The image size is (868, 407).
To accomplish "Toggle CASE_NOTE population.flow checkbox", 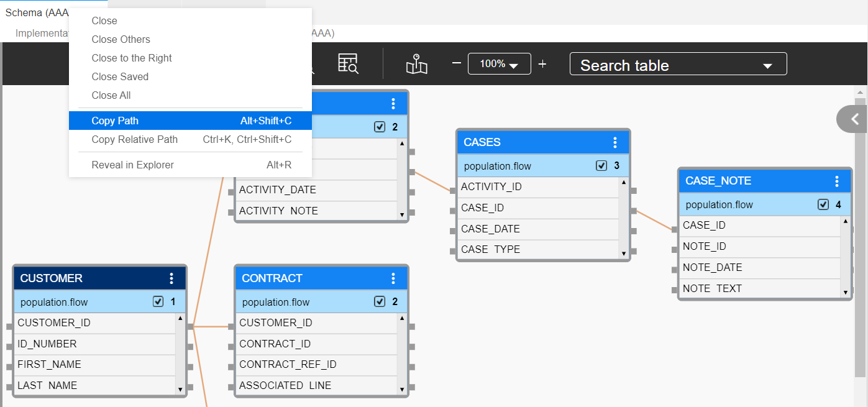I will click(x=823, y=204).
